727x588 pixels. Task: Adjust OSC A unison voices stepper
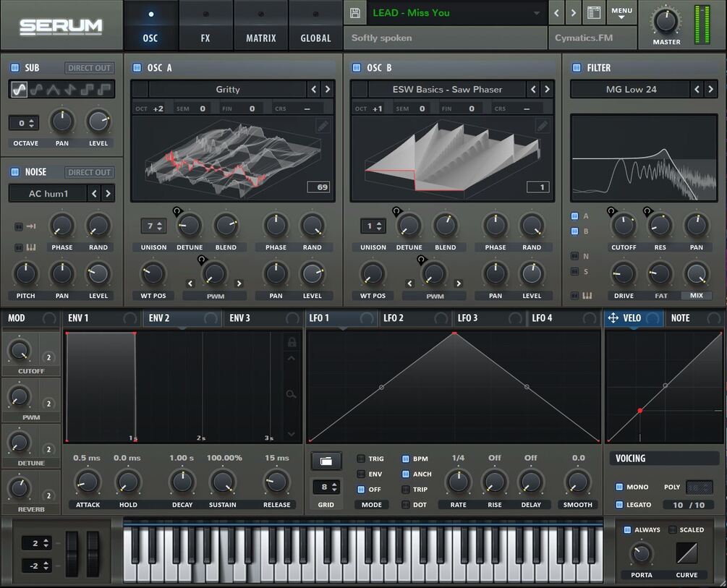pyautogui.click(x=153, y=226)
